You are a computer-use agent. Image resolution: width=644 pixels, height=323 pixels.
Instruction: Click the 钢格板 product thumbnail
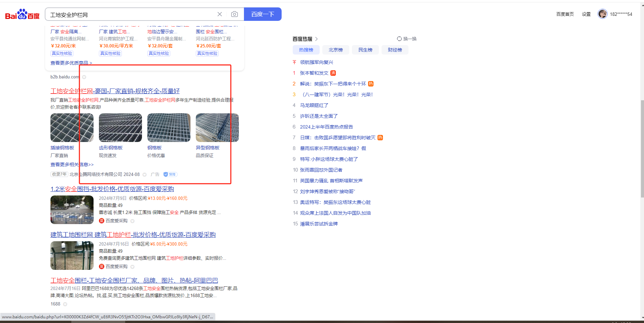pos(169,128)
